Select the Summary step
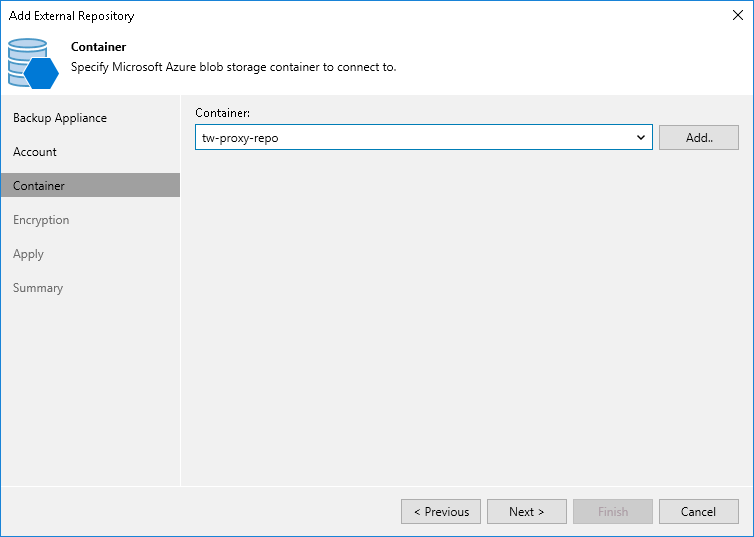 (x=38, y=288)
